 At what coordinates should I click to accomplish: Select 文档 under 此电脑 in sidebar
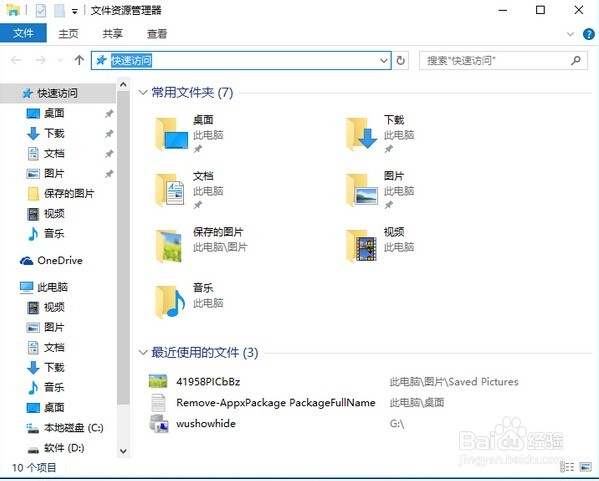click(54, 347)
